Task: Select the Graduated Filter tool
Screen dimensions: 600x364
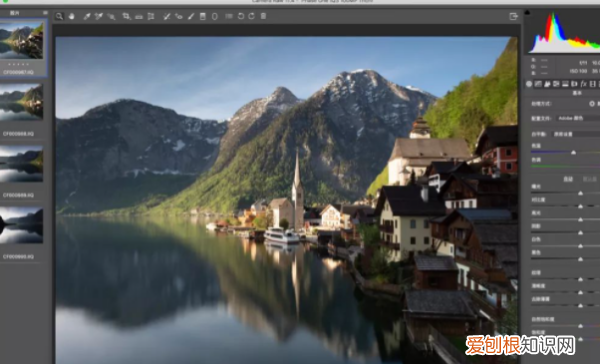Action: [203, 16]
